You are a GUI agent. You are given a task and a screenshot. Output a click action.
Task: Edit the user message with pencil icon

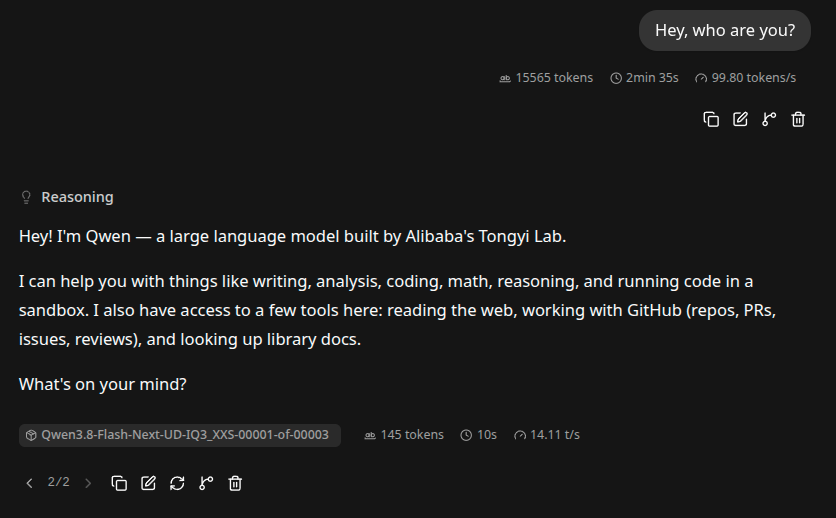click(740, 119)
